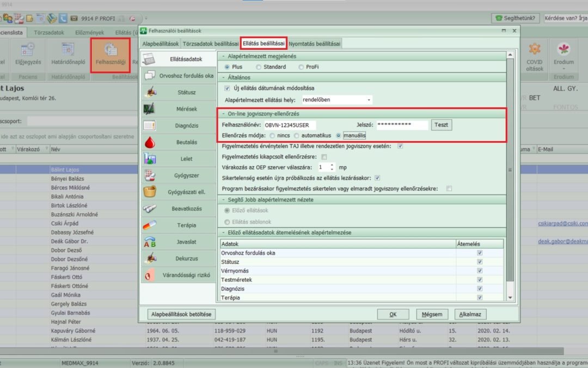Switch to the Nyomtatás beállításai tab
Viewport: 588px width, 368px height.
[315, 43]
